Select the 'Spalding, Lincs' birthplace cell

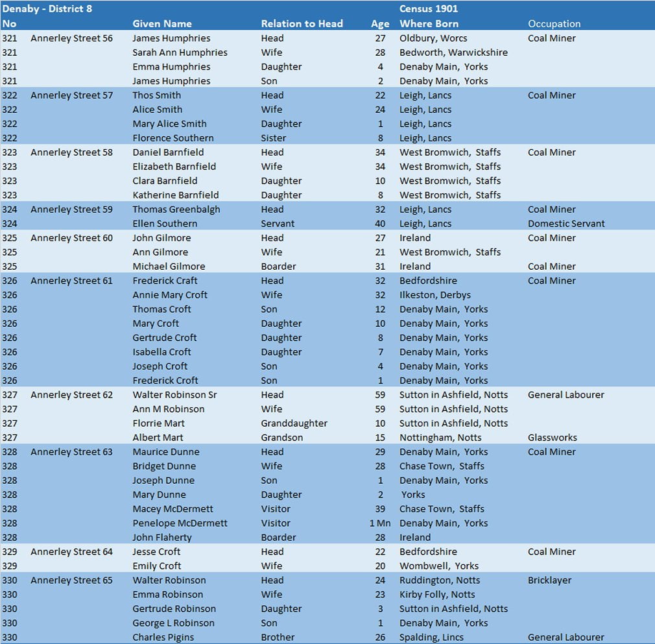point(431,638)
